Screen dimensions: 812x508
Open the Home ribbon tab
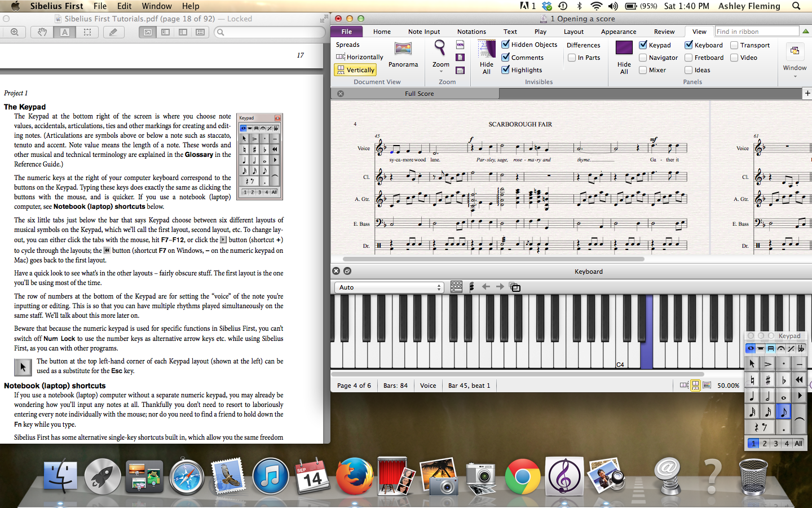pos(382,32)
